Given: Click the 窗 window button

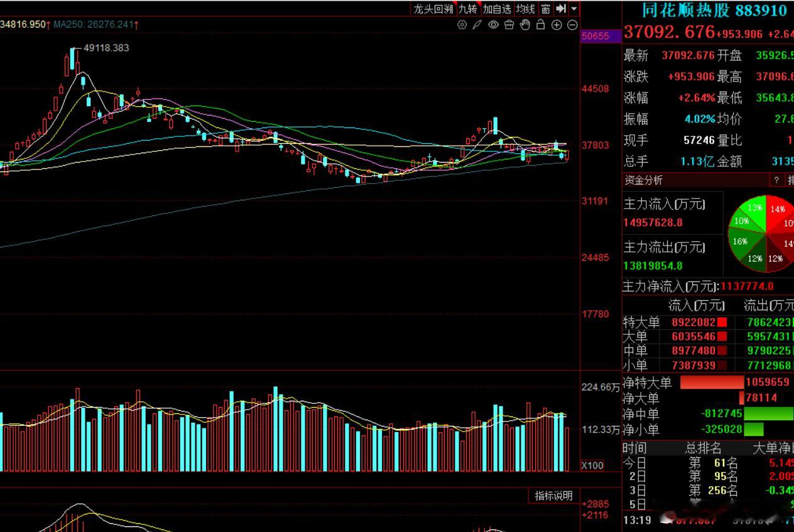Looking at the screenshot, I should point(545,8).
